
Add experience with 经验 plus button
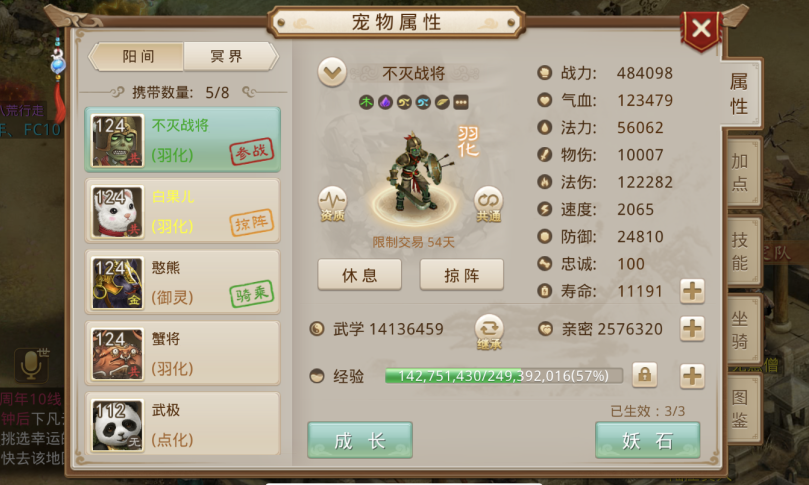(x=692, y=376)
